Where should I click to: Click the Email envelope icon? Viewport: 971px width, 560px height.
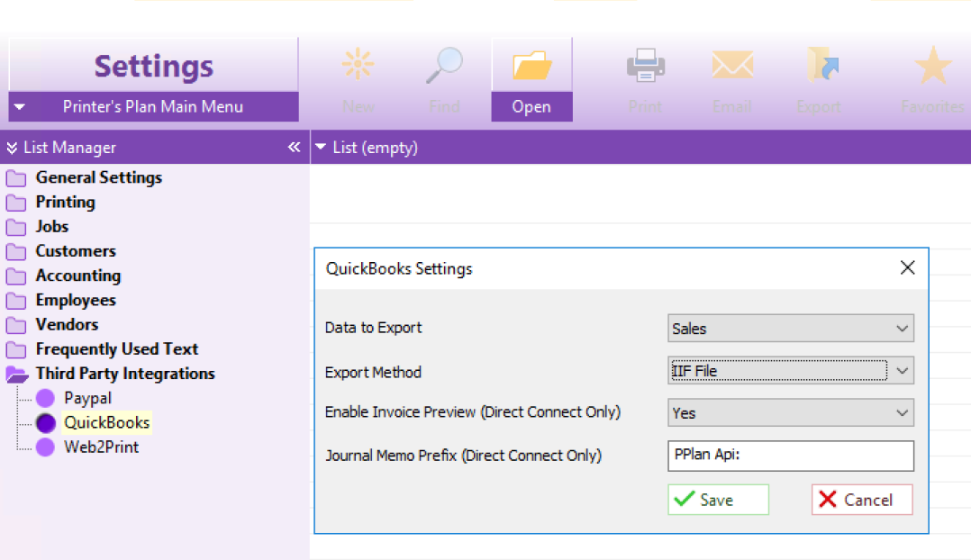(x=732, y=65)
